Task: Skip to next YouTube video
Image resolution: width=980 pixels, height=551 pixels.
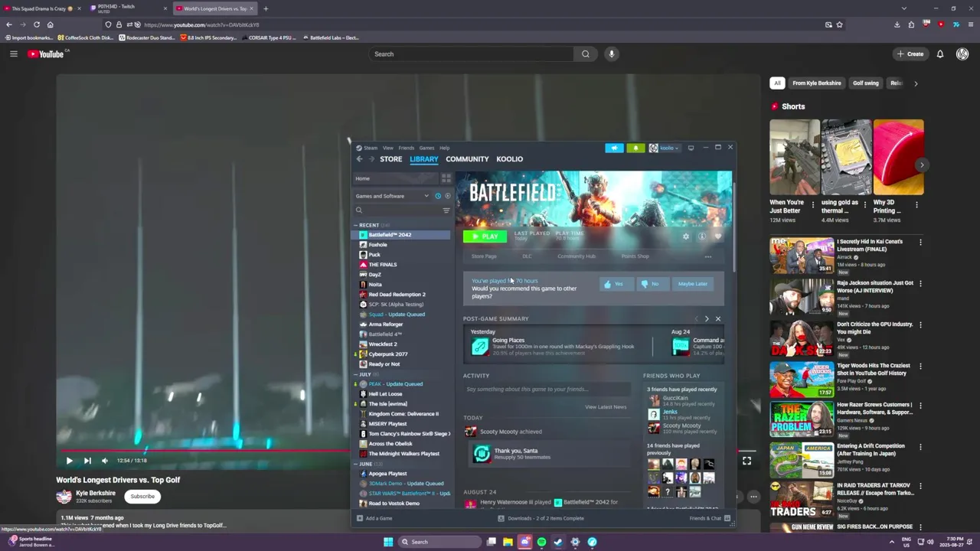Action: click(x=87, y=461)
